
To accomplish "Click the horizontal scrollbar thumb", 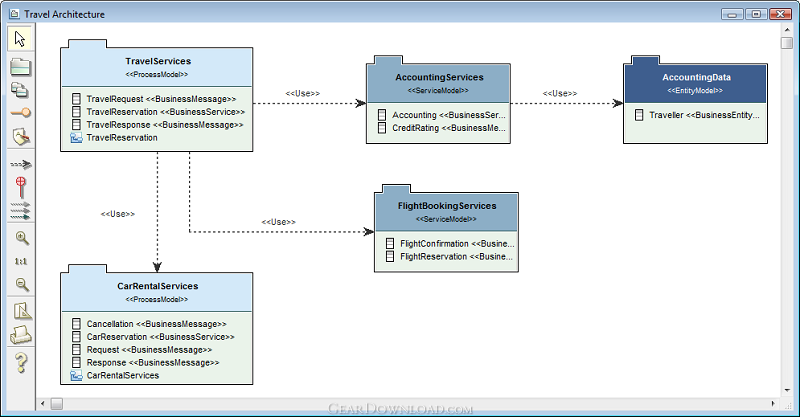I will click(57, 404).
